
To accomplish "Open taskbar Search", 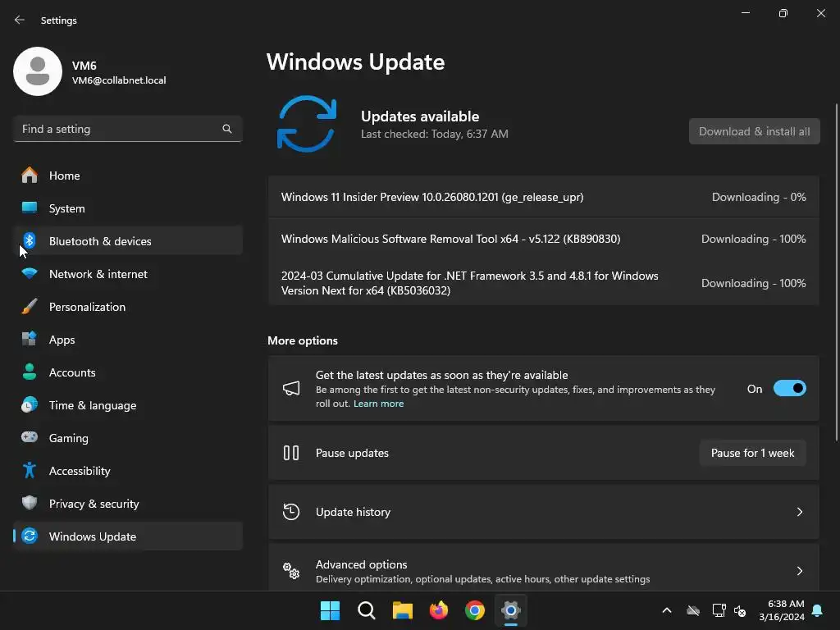I will [x=367, y=610].
